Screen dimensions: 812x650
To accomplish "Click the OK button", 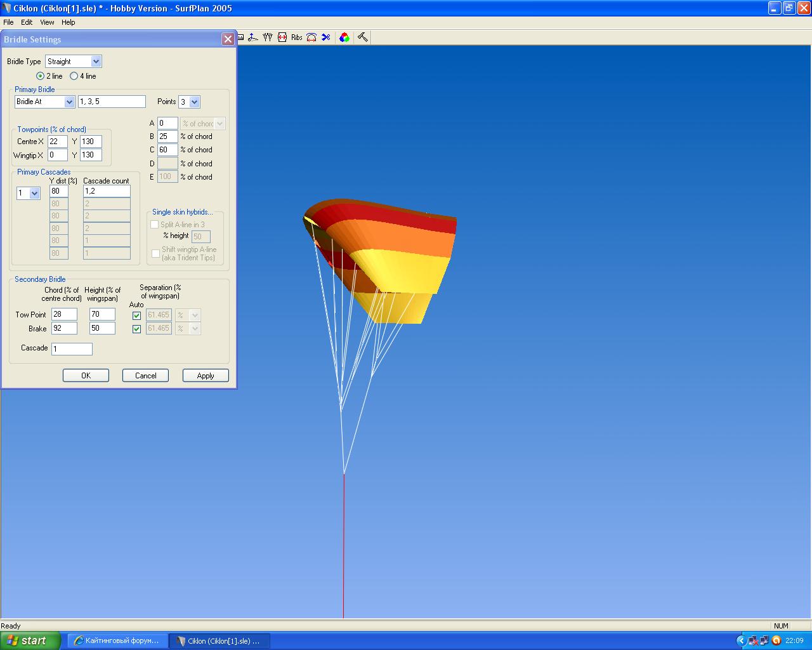I will 86,376.
